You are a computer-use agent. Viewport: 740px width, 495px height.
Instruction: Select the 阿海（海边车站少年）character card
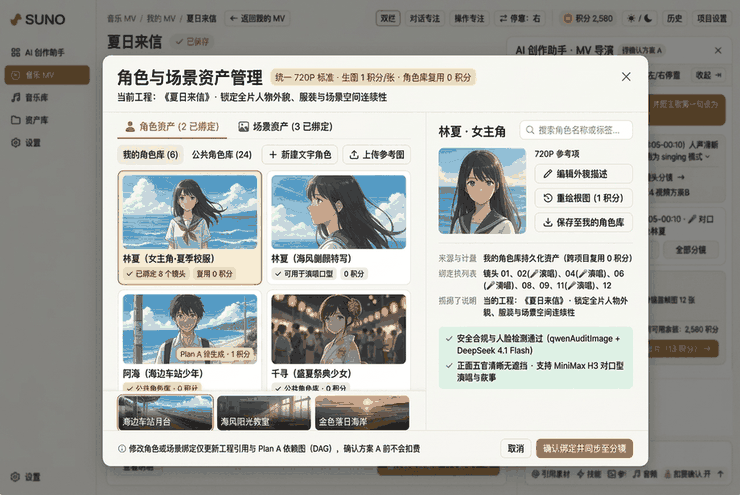[190, 340]
